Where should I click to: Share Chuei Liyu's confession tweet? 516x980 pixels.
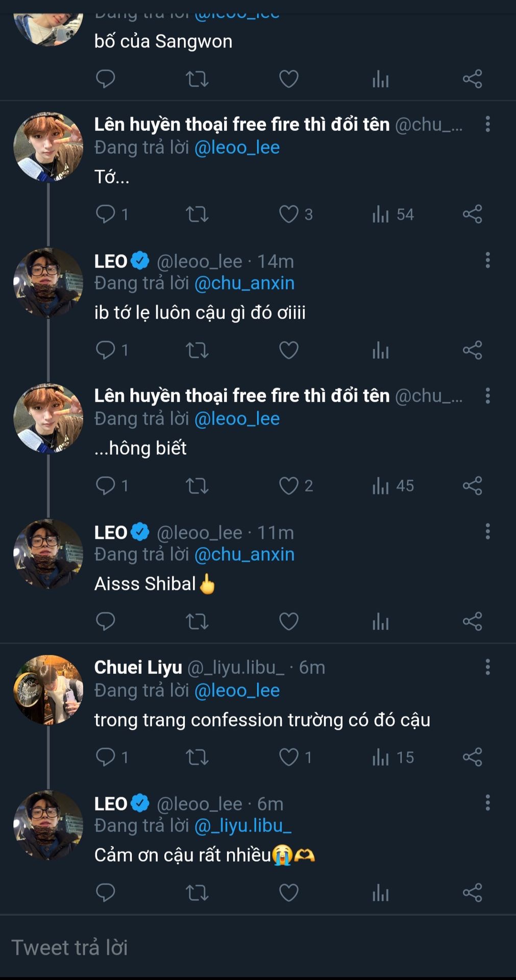(472, 757)
